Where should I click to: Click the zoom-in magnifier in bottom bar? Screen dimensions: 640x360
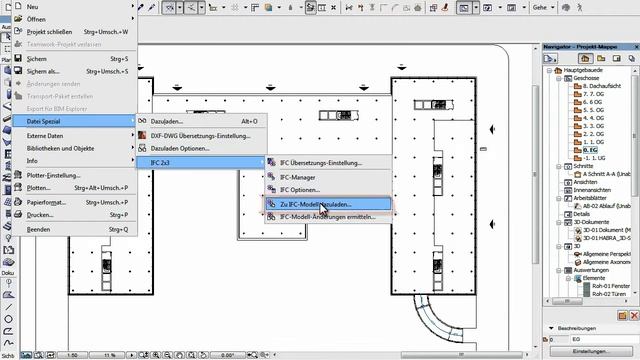[156, 355]
